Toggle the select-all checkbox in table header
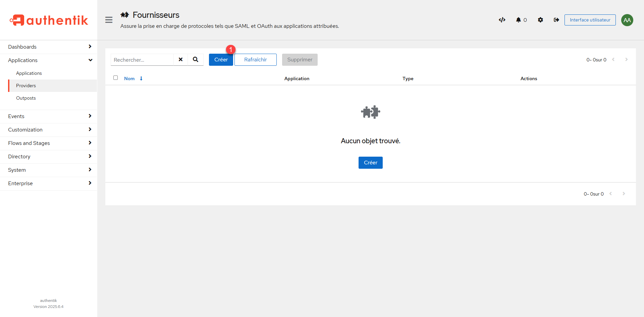 click(x=116, y=78)
